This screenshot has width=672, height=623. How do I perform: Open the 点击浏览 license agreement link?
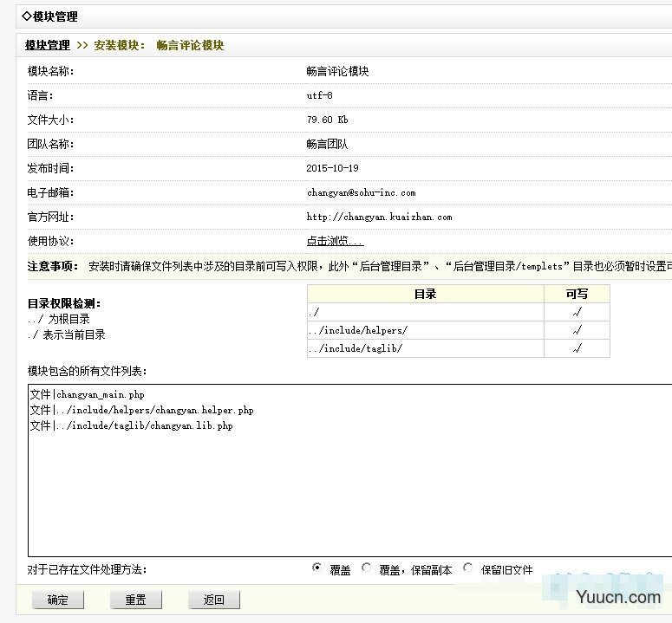click(x=335, y=241)
